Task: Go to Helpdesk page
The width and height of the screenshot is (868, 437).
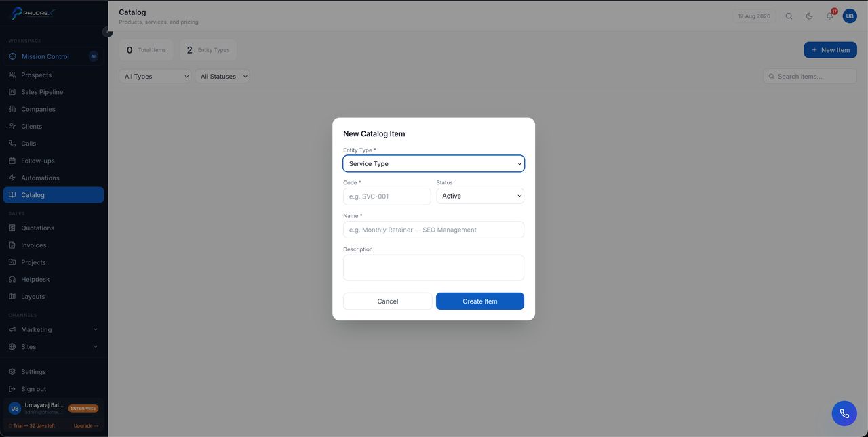Action: [x=53, y=279]
